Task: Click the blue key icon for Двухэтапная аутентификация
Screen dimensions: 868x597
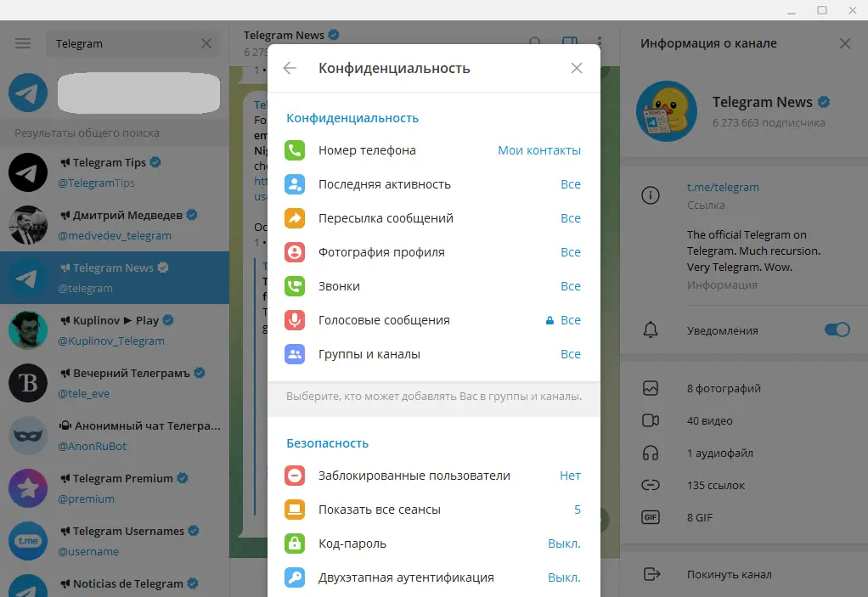Action: coord(295,577)
